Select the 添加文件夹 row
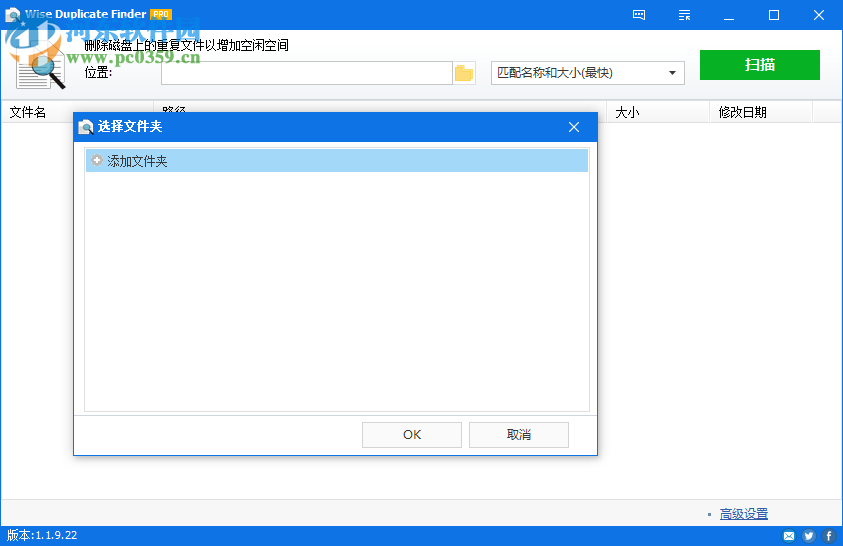Viewport: 843px width, 546px height. pos(337,161)
